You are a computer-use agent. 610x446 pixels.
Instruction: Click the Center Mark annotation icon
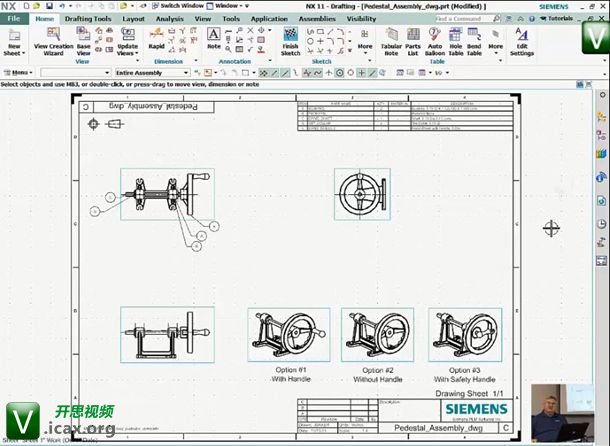[261, 30]
